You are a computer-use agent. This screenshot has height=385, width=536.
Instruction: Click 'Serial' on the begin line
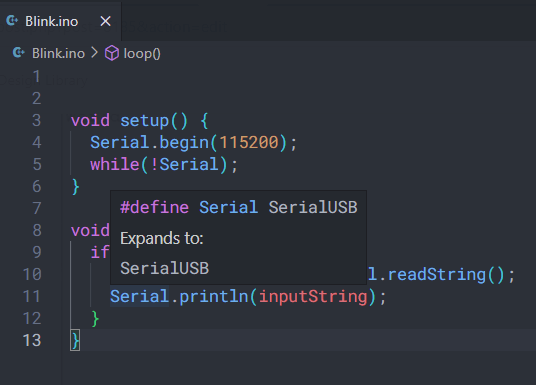coord(120,142)
